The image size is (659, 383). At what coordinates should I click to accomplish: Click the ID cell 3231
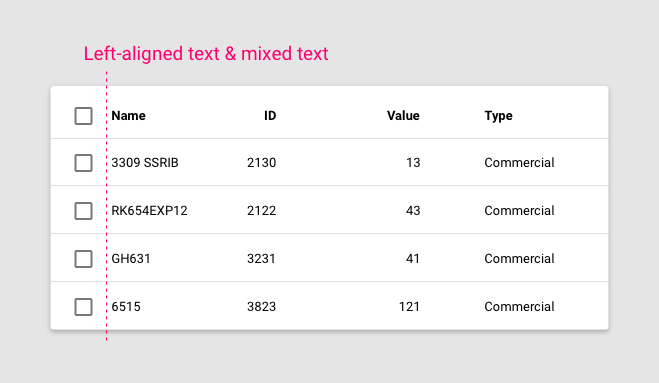(x=261, y=259)
